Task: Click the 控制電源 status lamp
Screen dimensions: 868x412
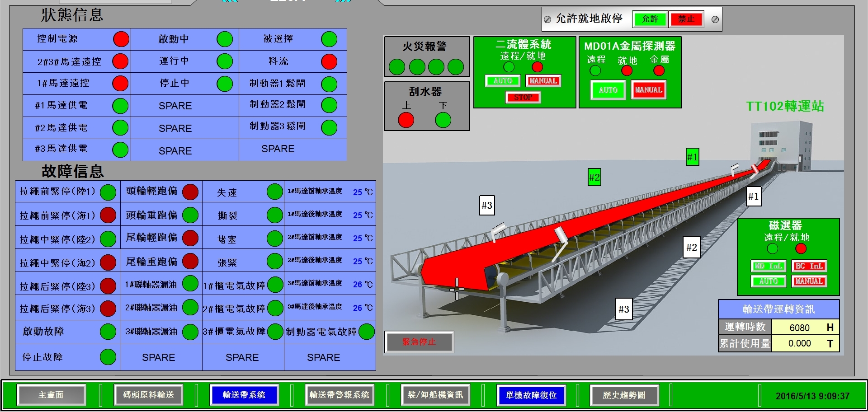Action: (120, 39)
